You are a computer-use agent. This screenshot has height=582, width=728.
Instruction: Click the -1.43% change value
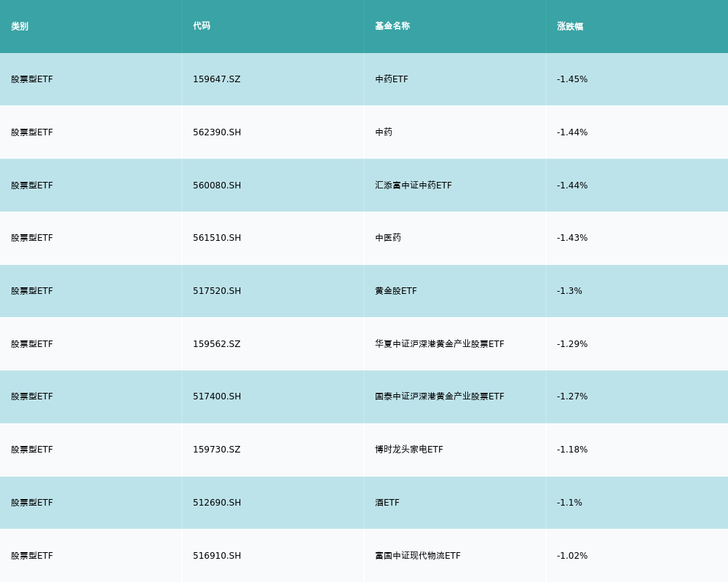(572, 238)
